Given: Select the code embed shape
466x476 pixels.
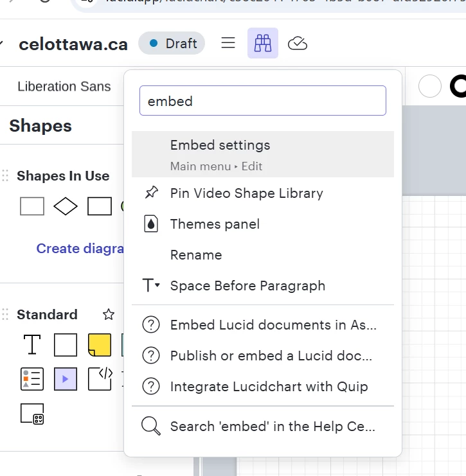Looking at the screenshot, I should pyautogui.click(x=100, y=378).
